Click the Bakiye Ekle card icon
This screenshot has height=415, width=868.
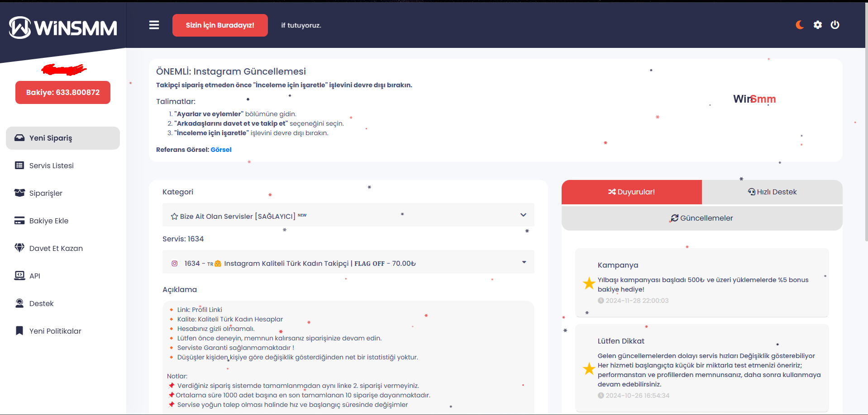point(19,221)
